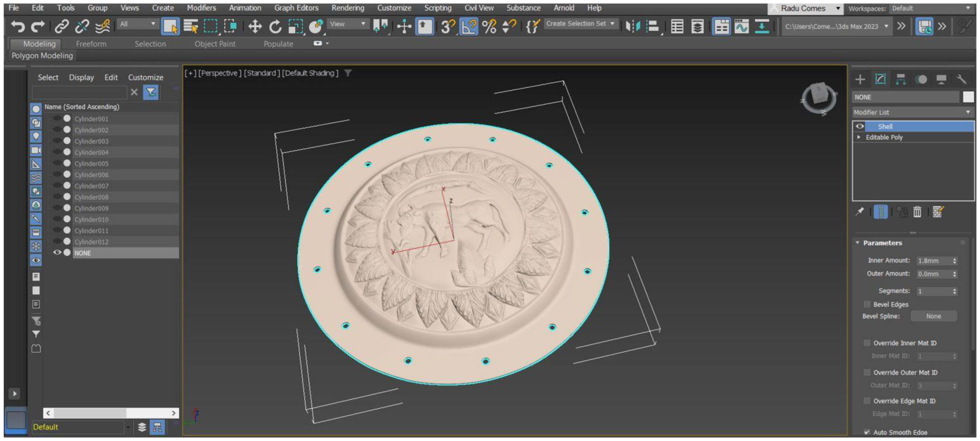
Task: Open the Create Selection Set dropdown
Action: click(580, 24)
